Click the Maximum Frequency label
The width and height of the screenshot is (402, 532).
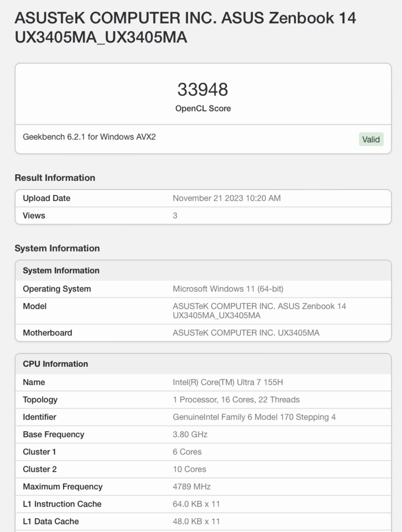click(63, 486)
